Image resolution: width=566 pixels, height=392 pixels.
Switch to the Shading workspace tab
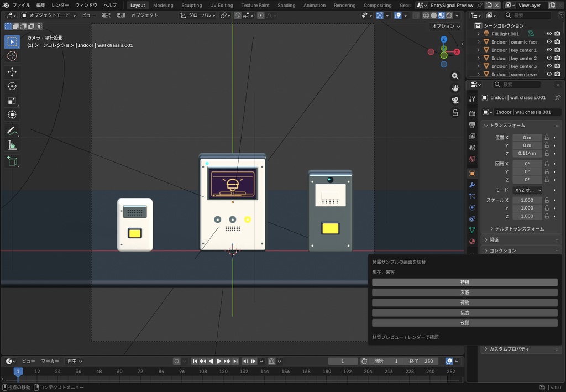coord(286,5)
